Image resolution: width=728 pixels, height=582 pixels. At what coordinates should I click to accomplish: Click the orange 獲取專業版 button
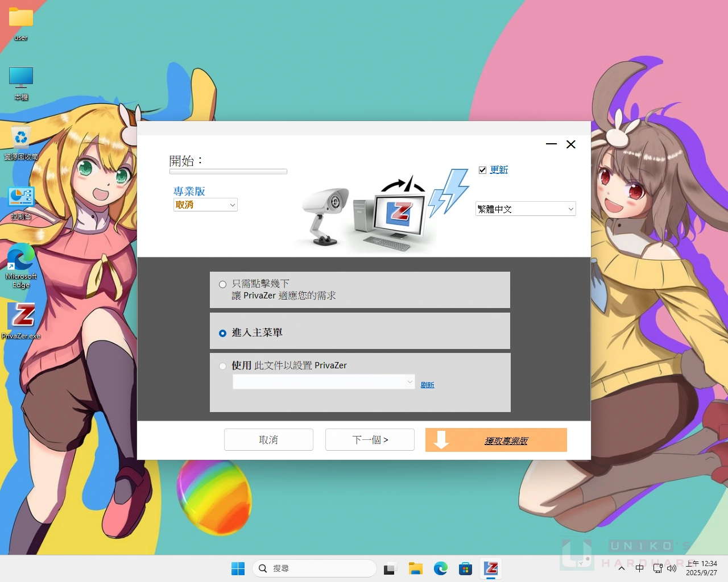tap(496, 440)
